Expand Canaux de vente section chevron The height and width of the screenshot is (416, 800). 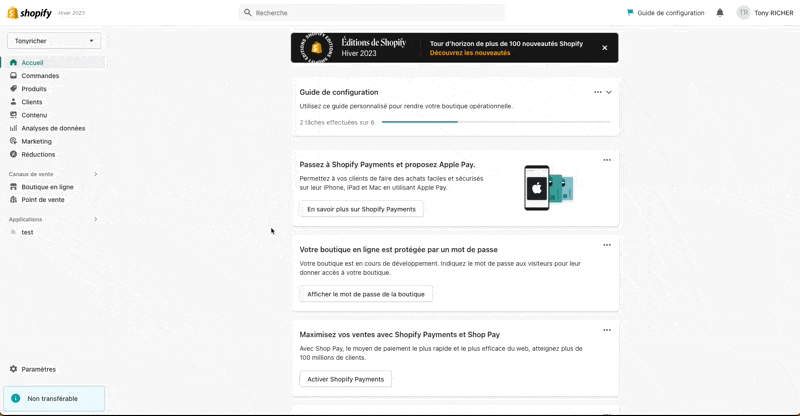(95, 174)
